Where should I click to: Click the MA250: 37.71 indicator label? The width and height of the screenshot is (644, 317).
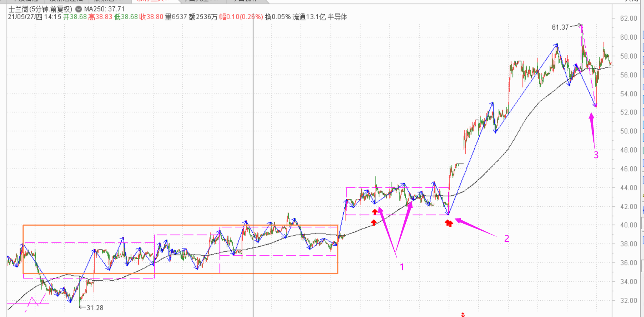tap(104, 9)
